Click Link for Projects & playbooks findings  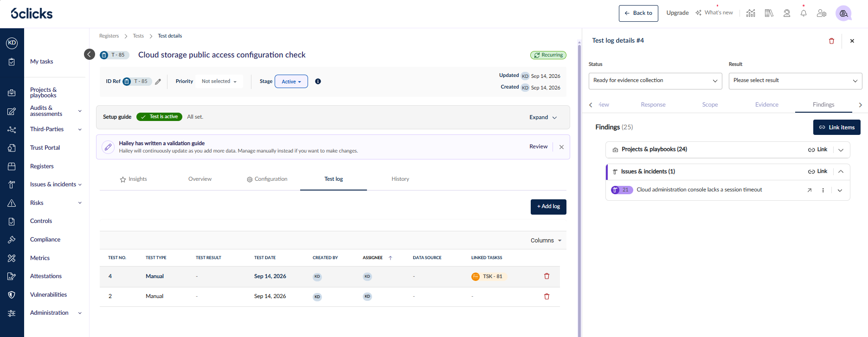817,150
